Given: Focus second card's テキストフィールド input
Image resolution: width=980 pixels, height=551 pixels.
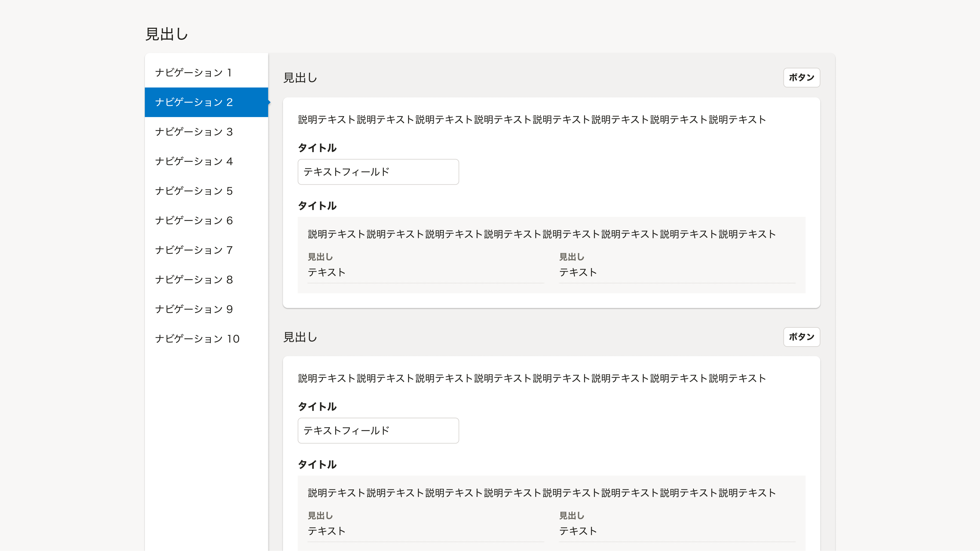Looking at the screenshot, I should point(378,430).
